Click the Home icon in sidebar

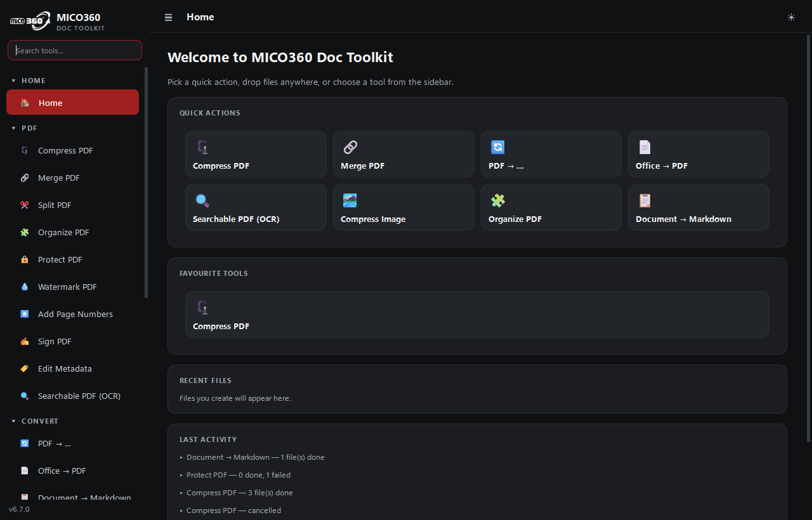tap(25, 103)
